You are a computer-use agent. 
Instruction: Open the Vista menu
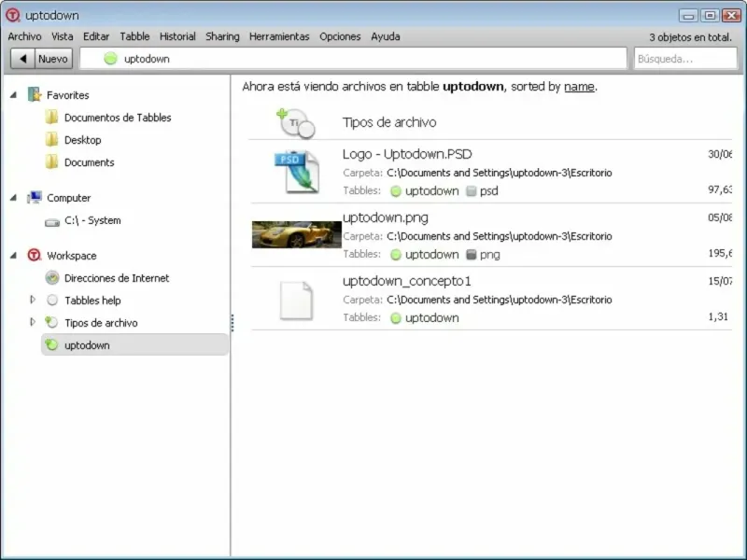pyautogui.click(x=63, y=36)
